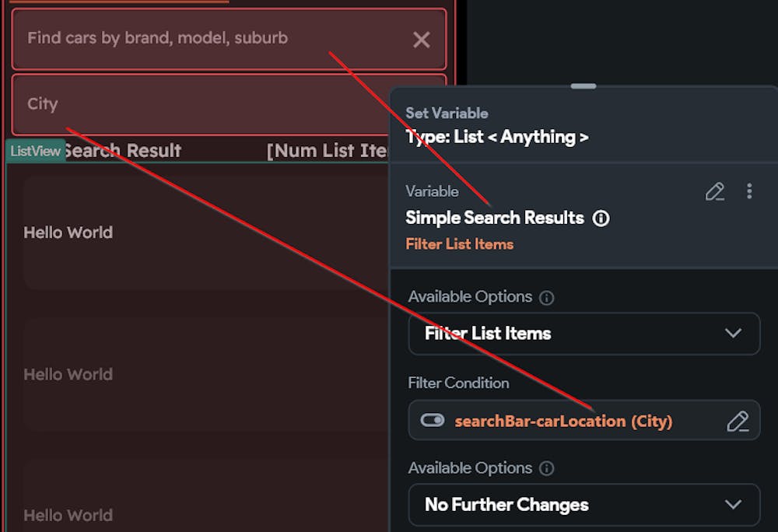This screenshot has height=532, width=778.
Task: Click the orange Filter List Items link
Action: [459, 244]
